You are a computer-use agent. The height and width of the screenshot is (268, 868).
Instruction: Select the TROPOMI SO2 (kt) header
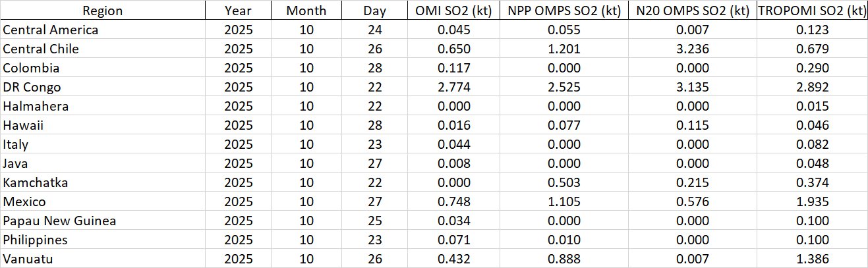[x=811, y=11]
